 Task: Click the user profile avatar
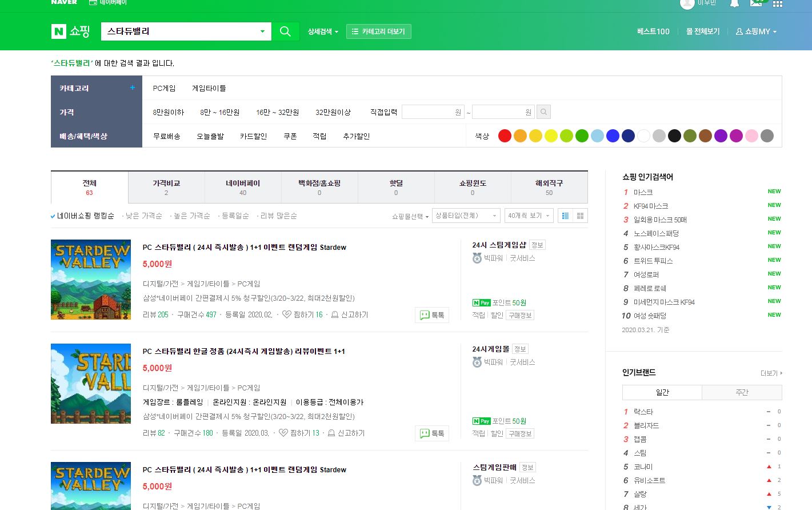[x=687, y=3]
